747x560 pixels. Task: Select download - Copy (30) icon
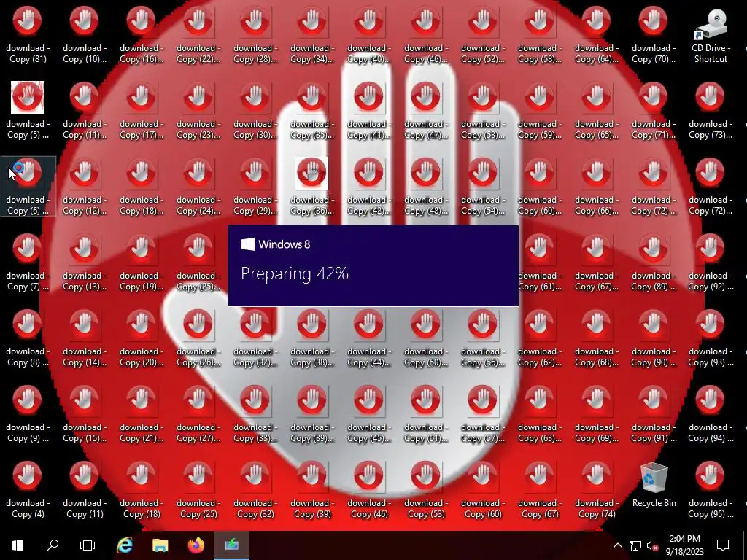click(255, 112)
